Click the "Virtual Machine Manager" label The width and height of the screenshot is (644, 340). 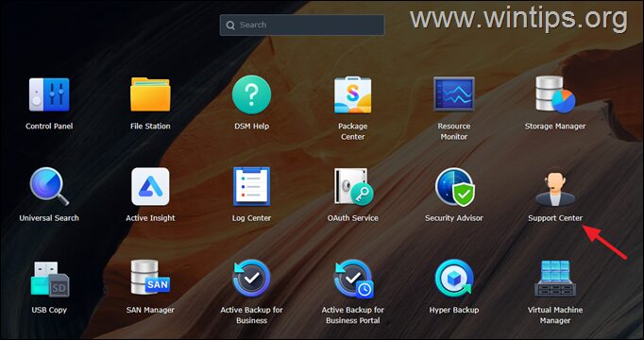(555, 315)
